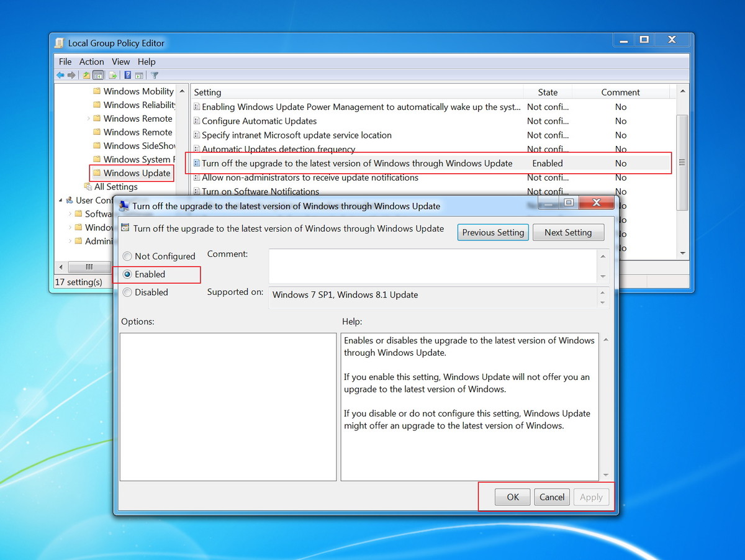Click the Next Setting button
The image size is (745, 560).
pyautogui.click(x=568, y=232)
